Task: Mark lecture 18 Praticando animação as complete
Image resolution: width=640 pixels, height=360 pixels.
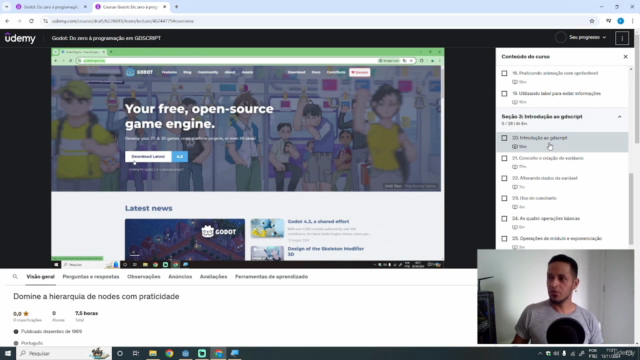Action: (504, 73)
